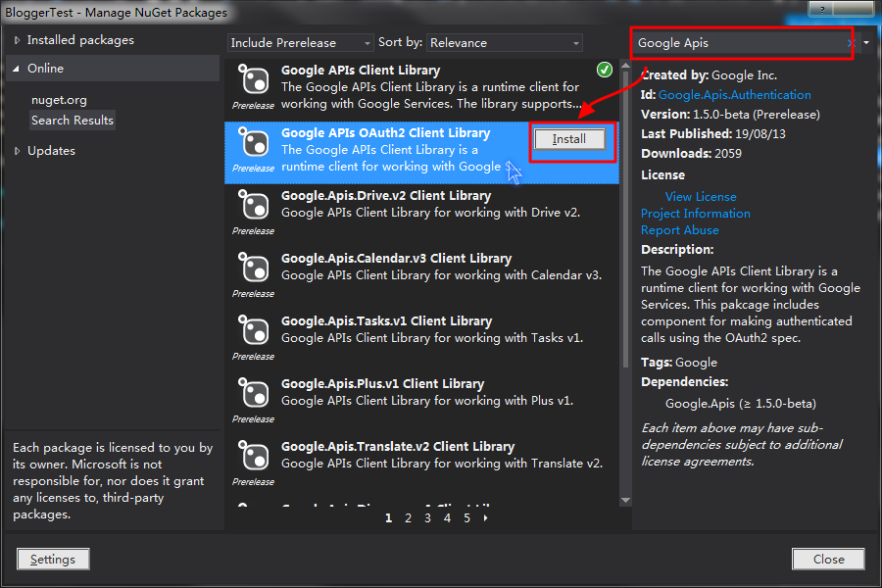
Task: Click the scrollbar up arrow of package list
Action: point(625,66)
